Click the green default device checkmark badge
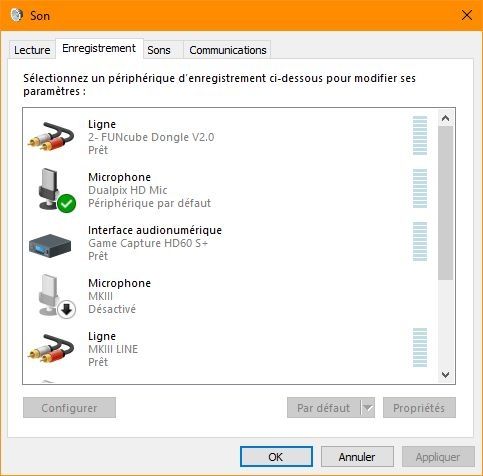The width and height of the screenshot is (483, 476). (x=66, y=203)
